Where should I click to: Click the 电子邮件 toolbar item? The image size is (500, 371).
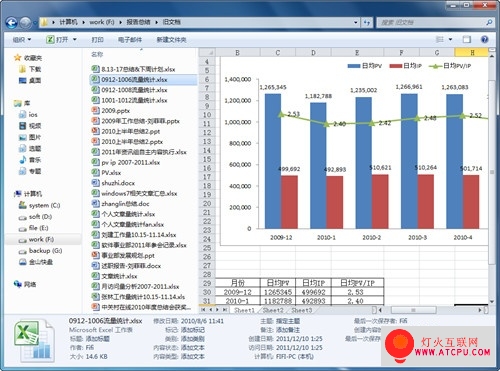pos(130,40)
